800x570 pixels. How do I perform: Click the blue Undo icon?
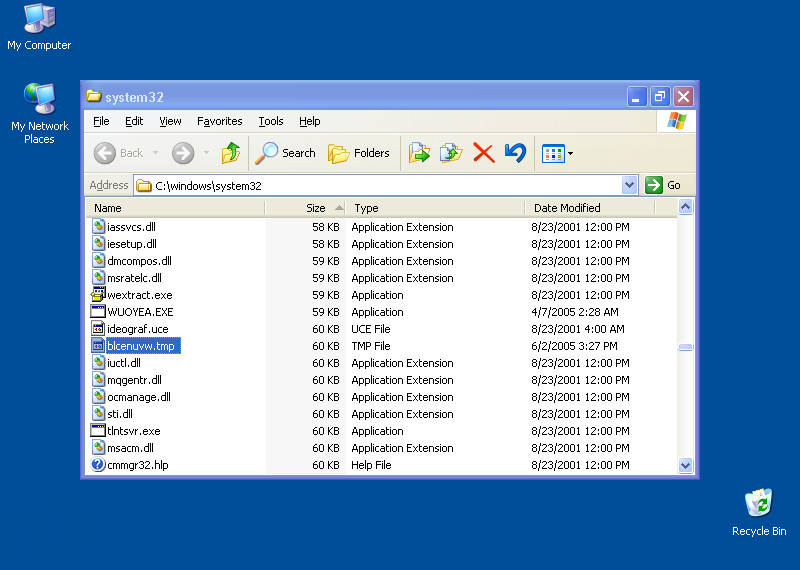pos(515,153)
